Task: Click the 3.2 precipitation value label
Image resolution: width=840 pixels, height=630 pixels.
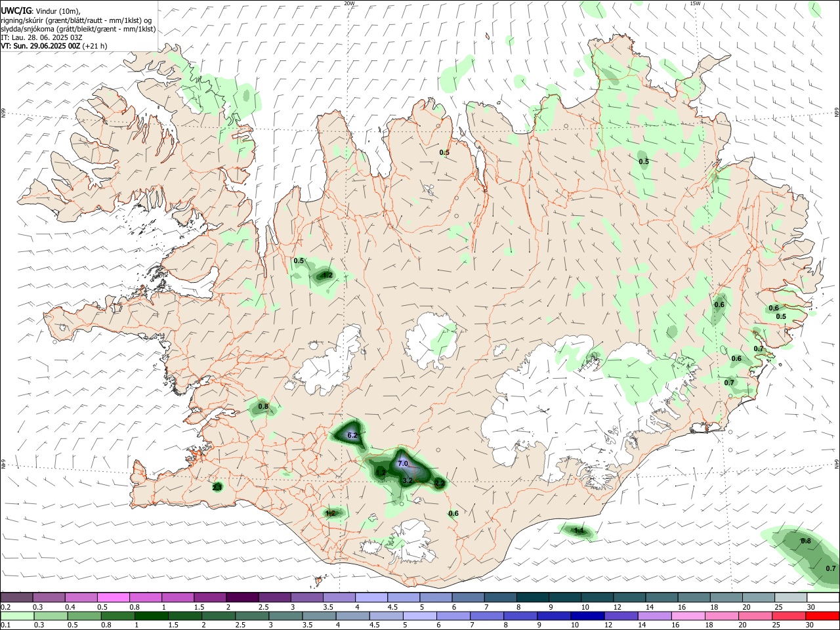Action: pos(407,480)
